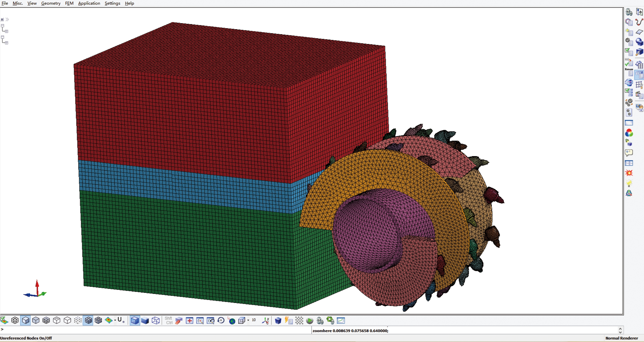The height and width of the screenshot is (342, 644).
Task: Select the solid sphere-and-box icon
Action: point(639,42)
